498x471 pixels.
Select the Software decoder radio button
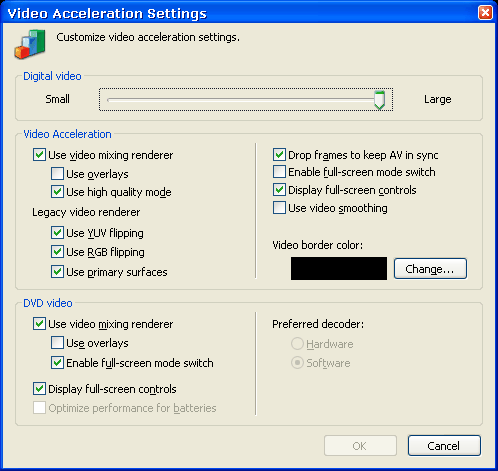pyautogui.click(x=297, y=363)
